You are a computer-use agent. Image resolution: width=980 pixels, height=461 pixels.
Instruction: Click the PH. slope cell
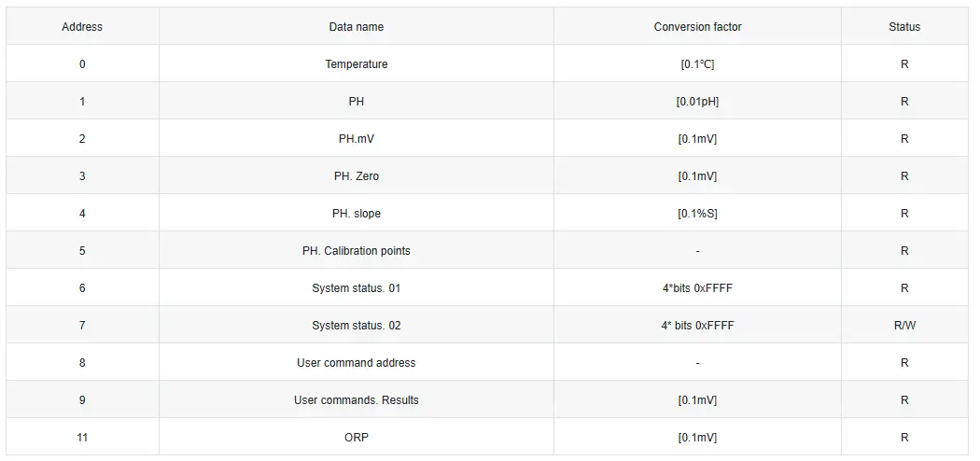357,213
